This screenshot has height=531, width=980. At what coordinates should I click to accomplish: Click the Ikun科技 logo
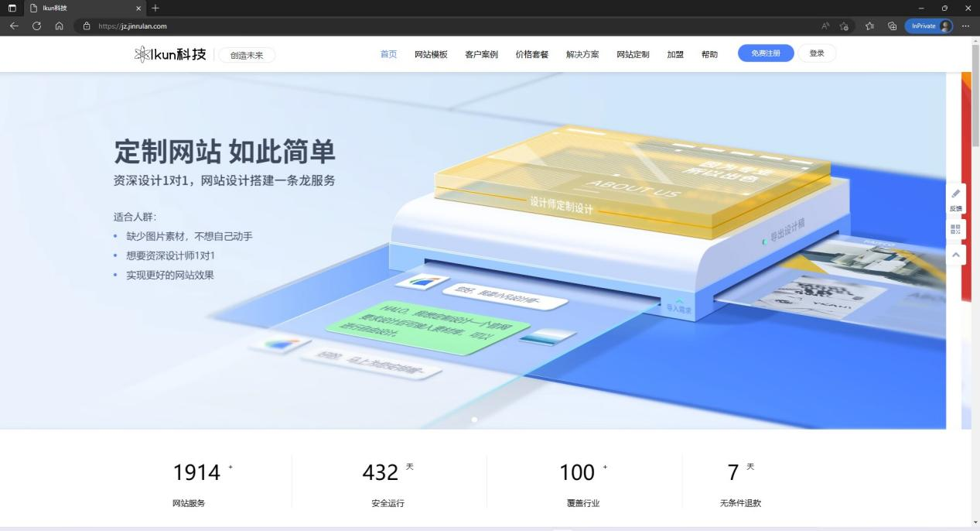pos(170,54)
